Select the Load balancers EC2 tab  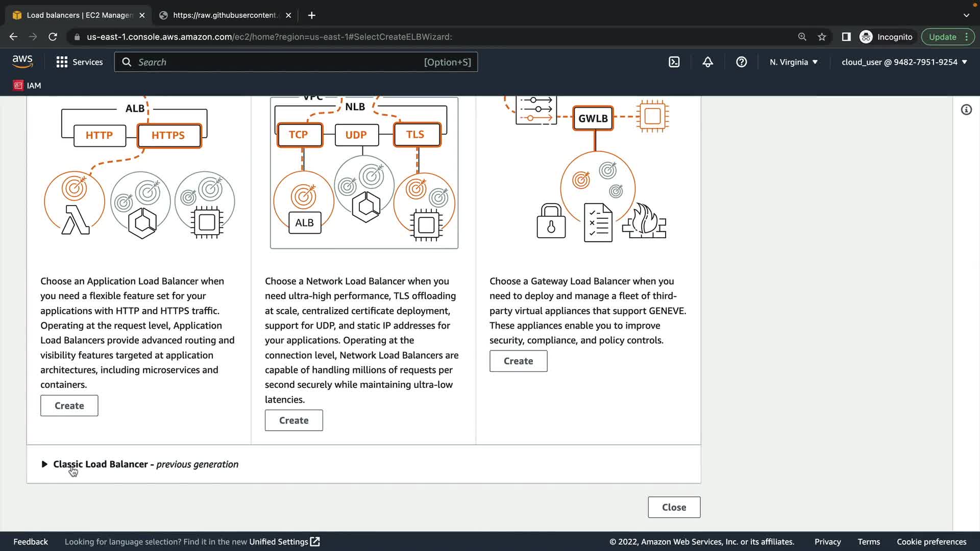pyautogui.click(x=79, y=15)
